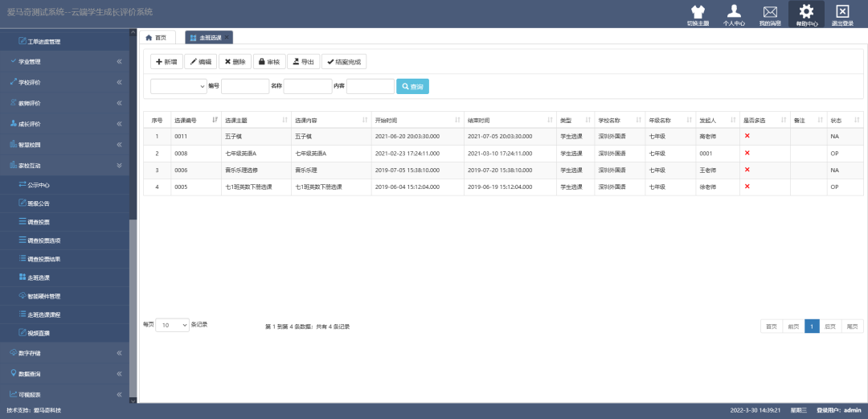Open the 每页 records-per-page dropdown
Viewport: 868px width, 419px height.
pyautogui.click(x=172, y=326)
